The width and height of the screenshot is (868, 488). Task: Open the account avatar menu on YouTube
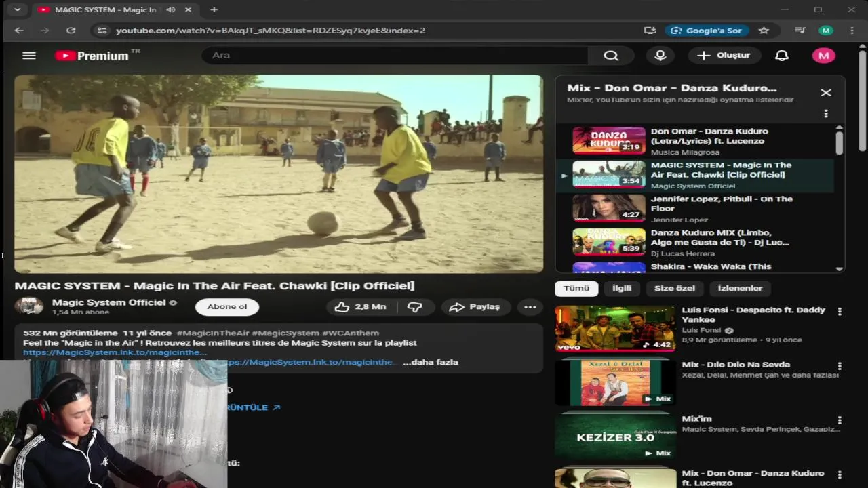pos(824,56)
